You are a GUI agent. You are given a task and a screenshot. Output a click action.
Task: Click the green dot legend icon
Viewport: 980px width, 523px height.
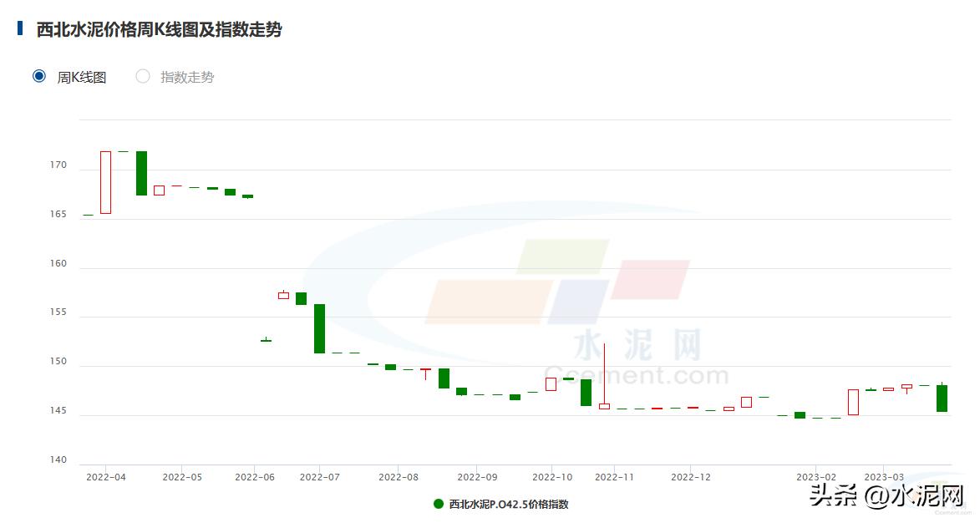click(x=438, y=504)
